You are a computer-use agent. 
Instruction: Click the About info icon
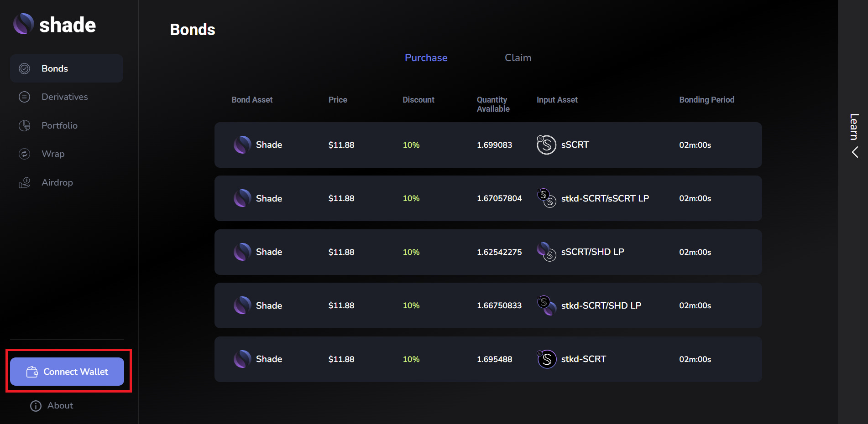(x=36, y=406)
